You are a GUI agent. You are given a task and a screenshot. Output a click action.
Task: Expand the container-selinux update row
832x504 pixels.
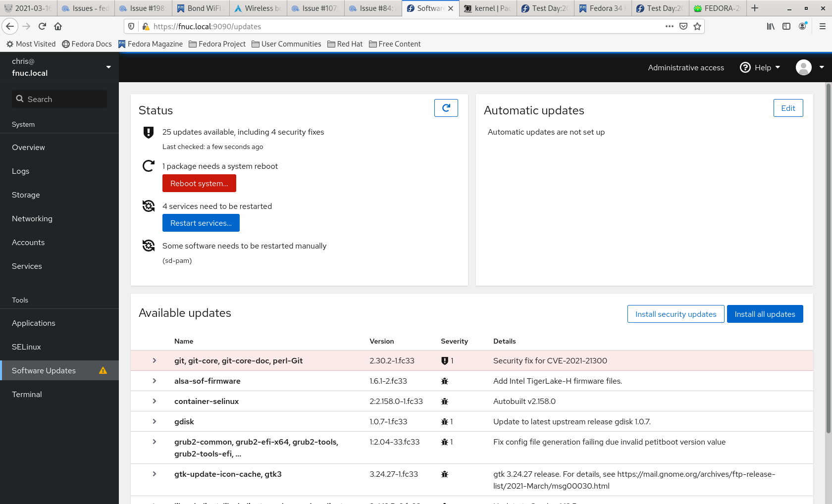coord(155,401)
